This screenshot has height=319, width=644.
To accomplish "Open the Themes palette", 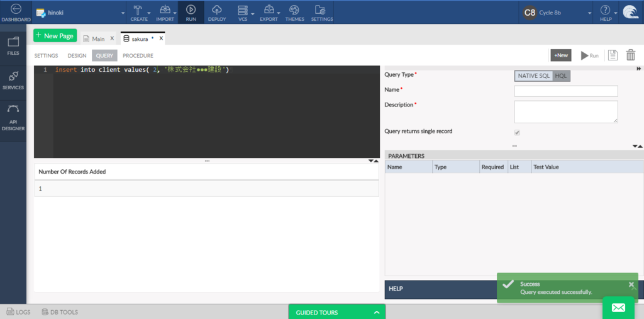I will point(294,13).
